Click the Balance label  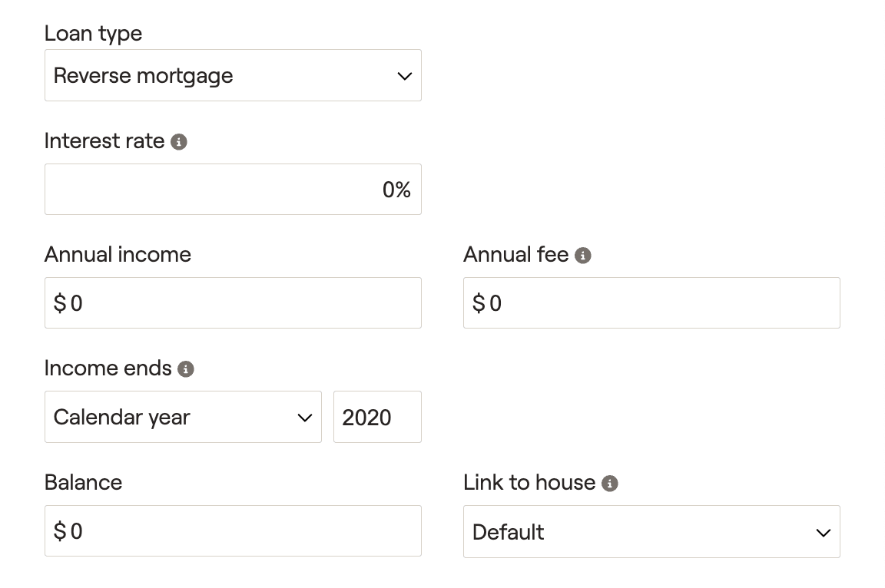point(84,483)
